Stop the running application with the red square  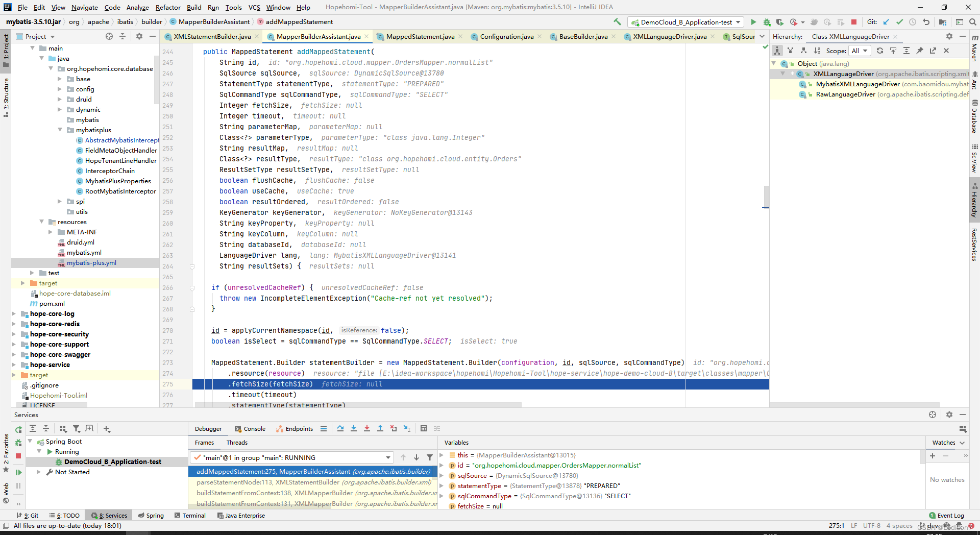point(854,22)
